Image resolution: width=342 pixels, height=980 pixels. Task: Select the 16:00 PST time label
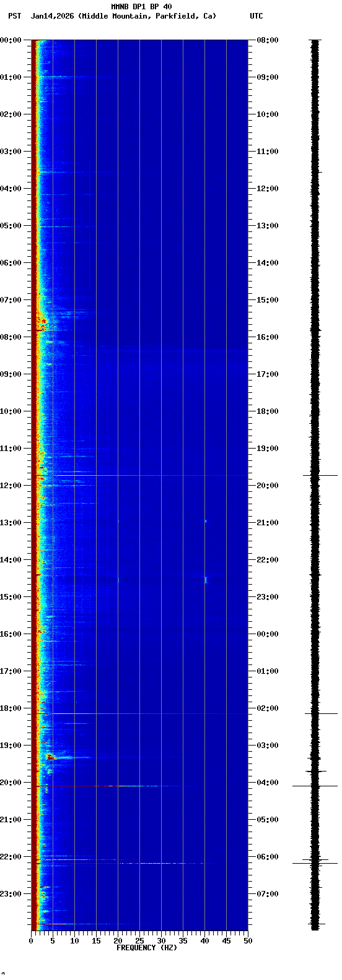click(11, 634)
